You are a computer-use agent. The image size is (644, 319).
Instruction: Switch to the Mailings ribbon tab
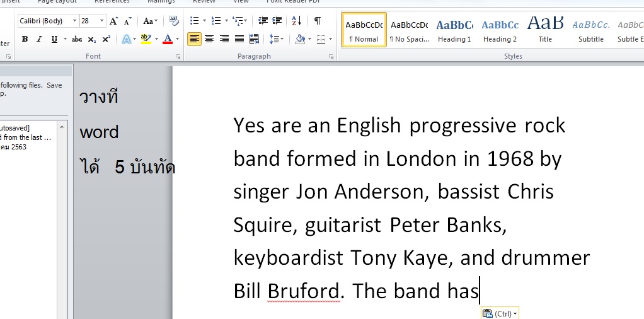(161, 2)
